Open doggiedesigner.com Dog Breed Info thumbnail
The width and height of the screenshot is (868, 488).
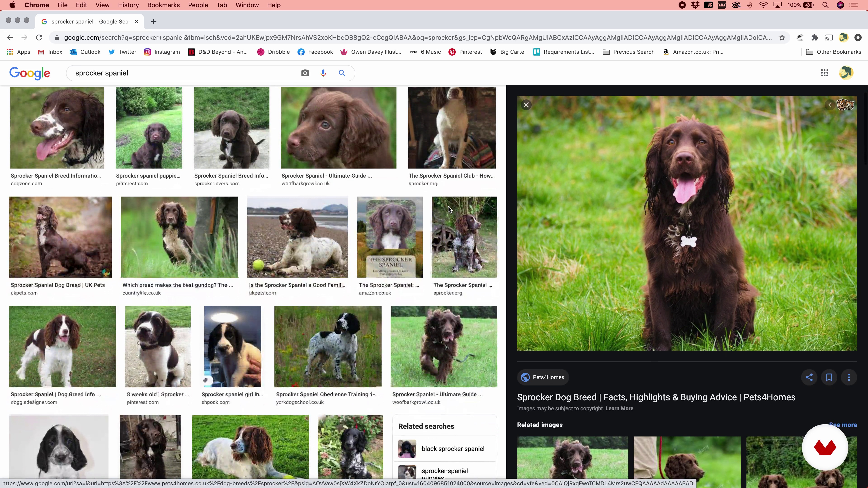click(x=62, y=347)
